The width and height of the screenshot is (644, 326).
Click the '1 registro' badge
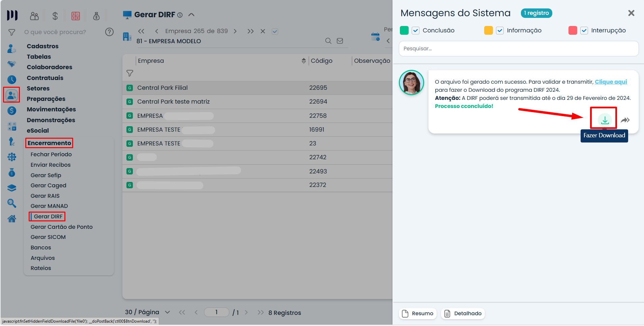(x=536, y=13)
